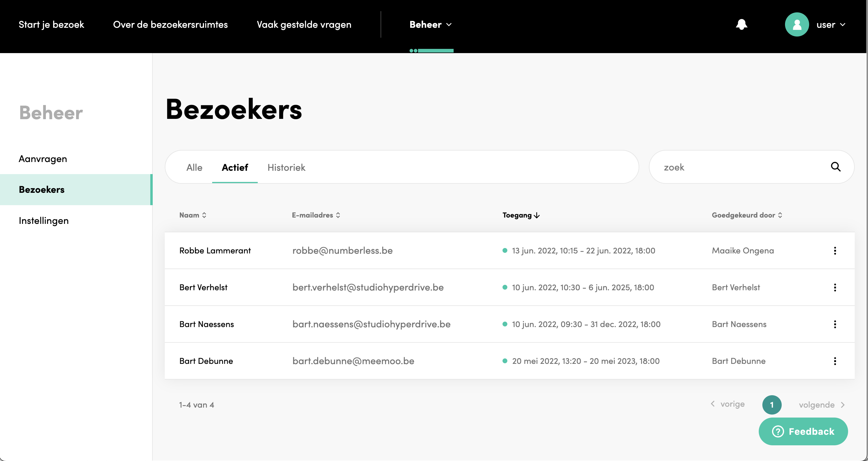This screenshot has height=461, width=868.
Task: Switch to the Alle tab
Action: coord(194,167)
